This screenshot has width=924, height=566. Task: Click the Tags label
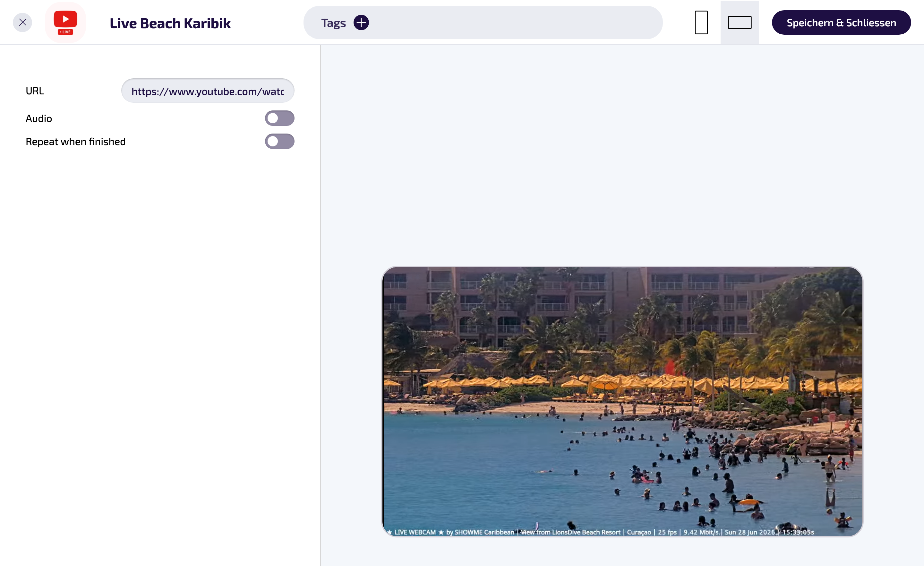(333, 23)
